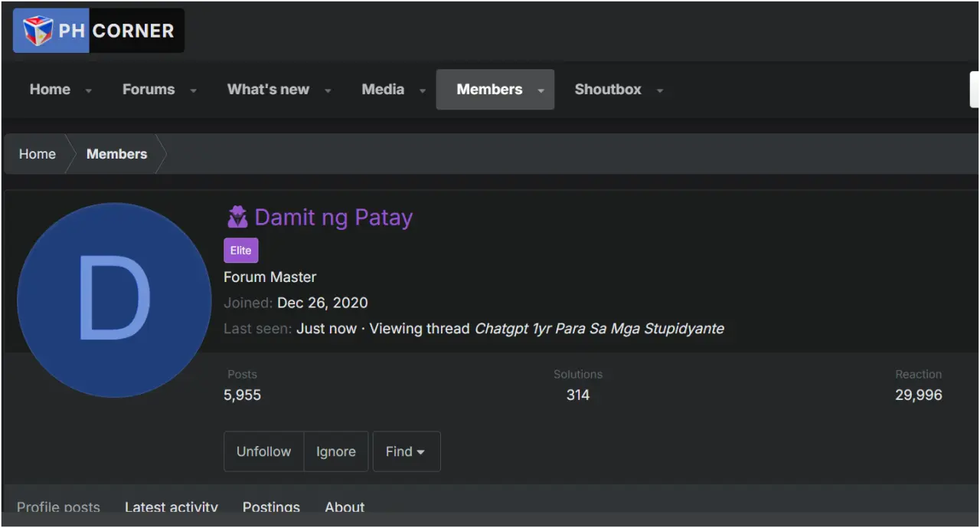Expand the Shoutbox menu arrow
980x528 pixels.
tap(659, 90)
